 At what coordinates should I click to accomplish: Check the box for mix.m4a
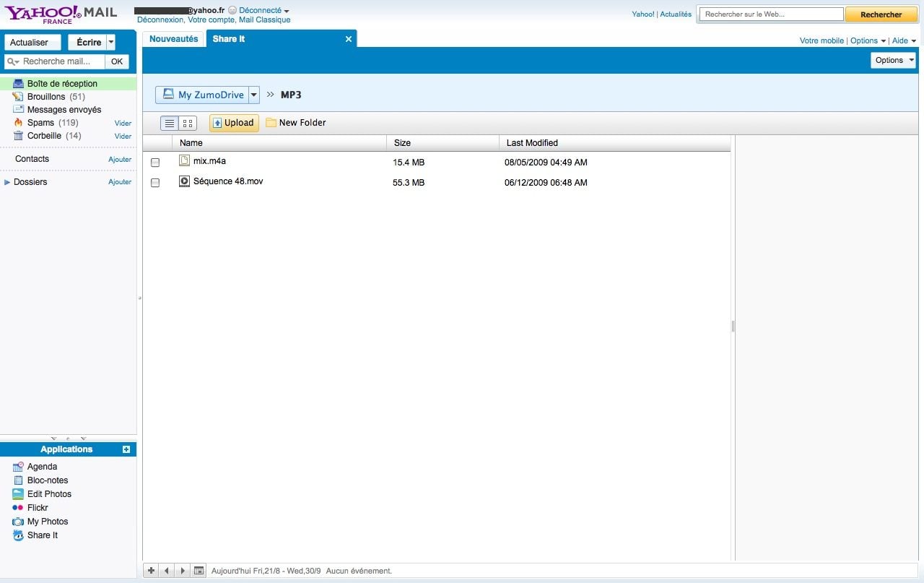(155, 163)
